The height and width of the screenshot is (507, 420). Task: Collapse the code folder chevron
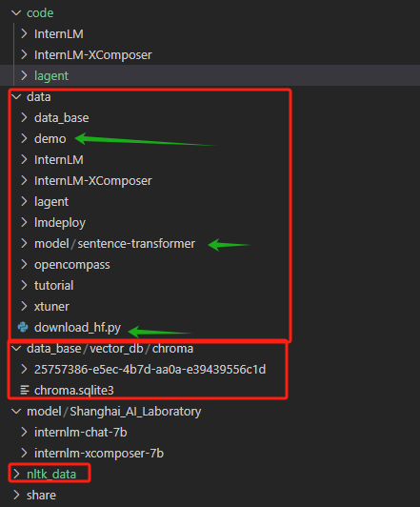[16, 13]
